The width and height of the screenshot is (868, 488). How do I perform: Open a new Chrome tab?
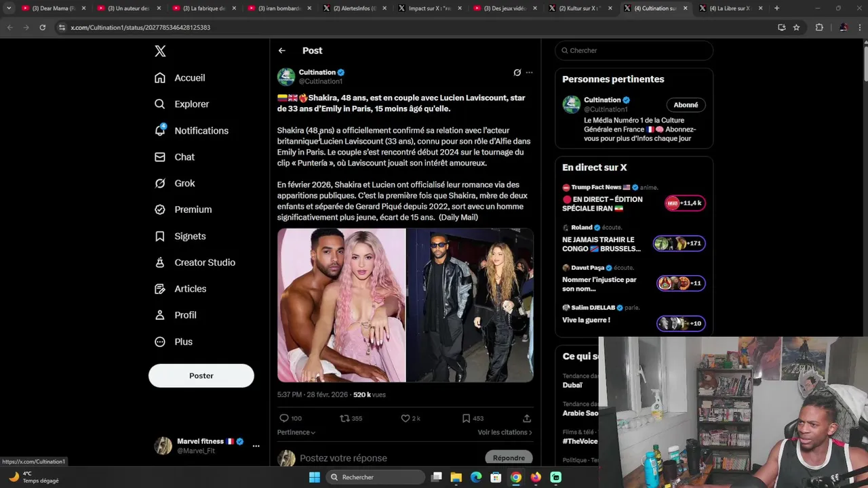pos(776,8)
